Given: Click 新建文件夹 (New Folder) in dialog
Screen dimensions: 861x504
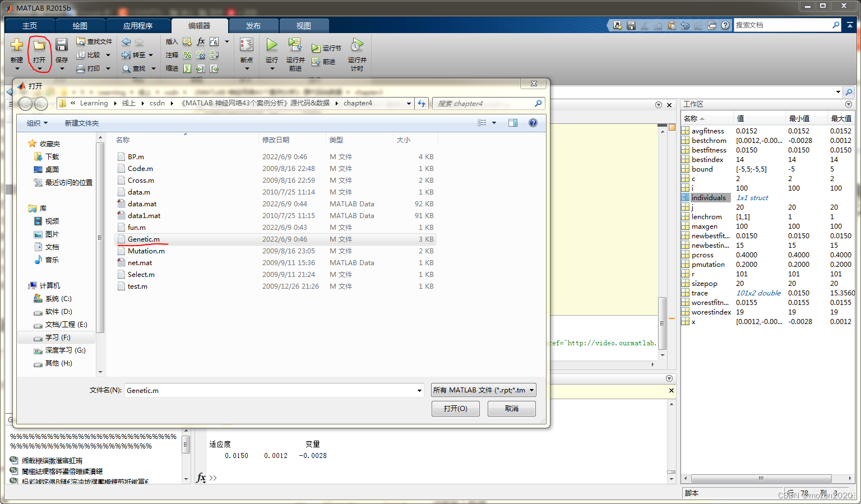Looking at the screenshot, I should [x=81, y=123].
